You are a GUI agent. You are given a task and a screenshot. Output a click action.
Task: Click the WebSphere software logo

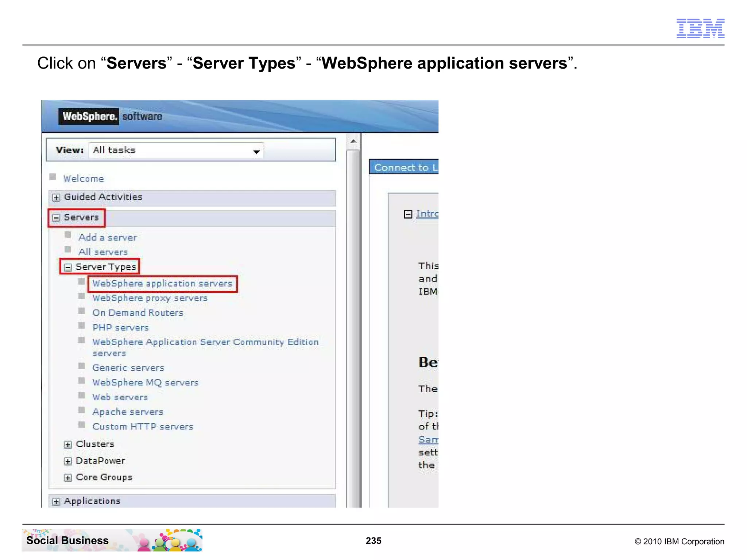pos(111,116)
